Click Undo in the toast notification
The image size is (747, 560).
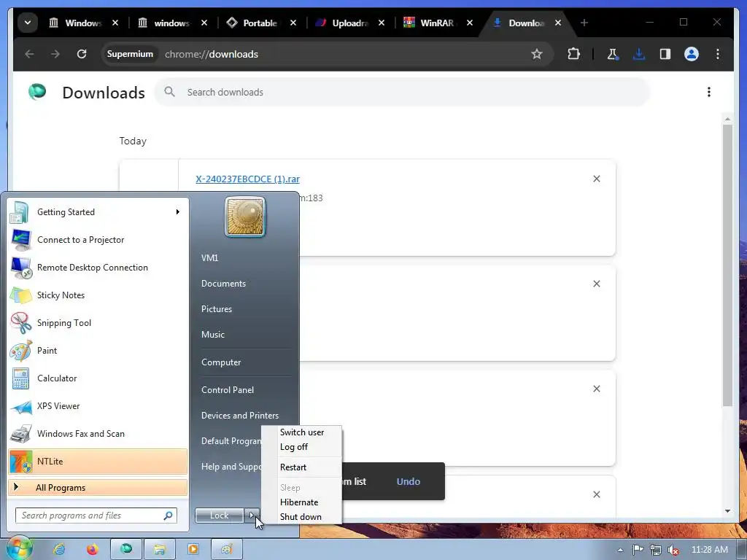pyautogui.click(x=409, y=481)
